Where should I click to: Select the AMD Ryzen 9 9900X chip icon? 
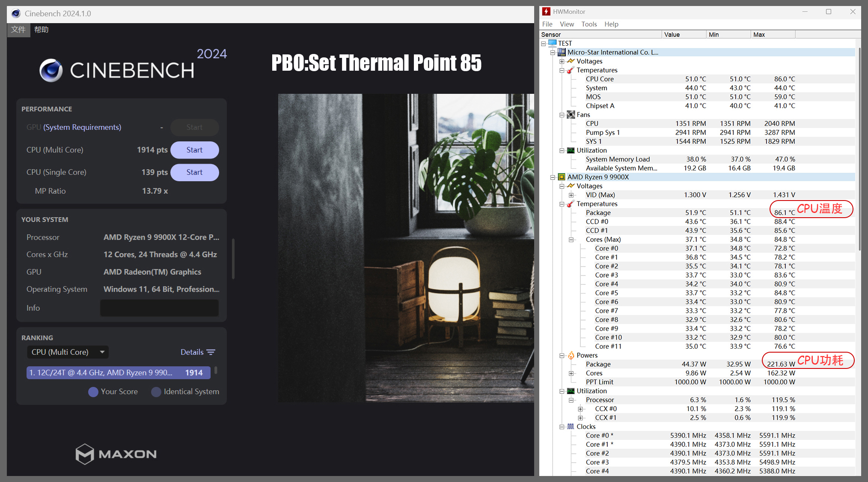click(562, 177)
